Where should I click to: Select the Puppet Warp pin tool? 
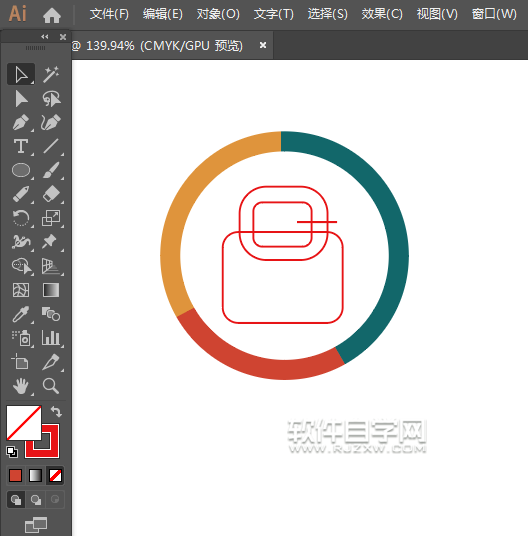point(51,242)
